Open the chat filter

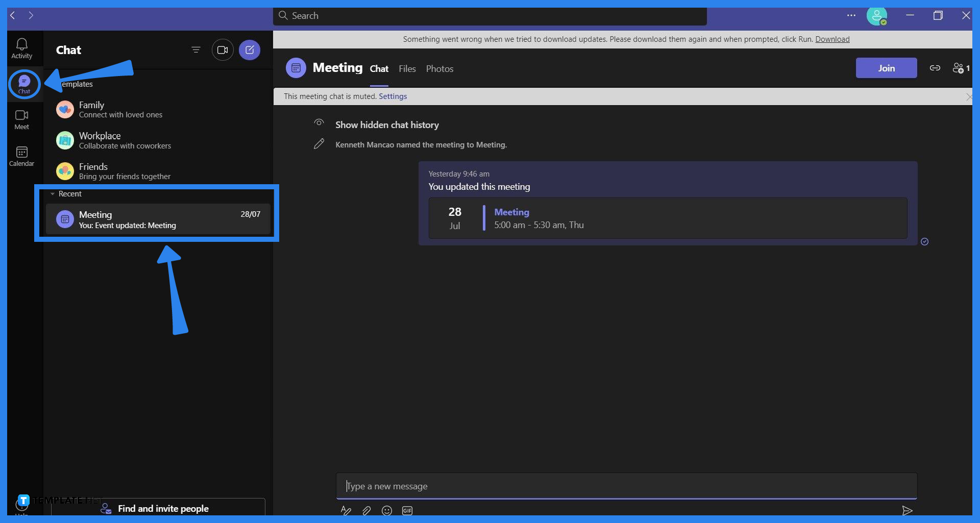[196, 49]
